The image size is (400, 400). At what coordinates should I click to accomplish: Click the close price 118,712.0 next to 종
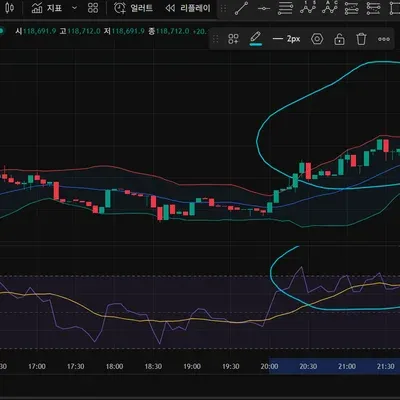point(172,31)
